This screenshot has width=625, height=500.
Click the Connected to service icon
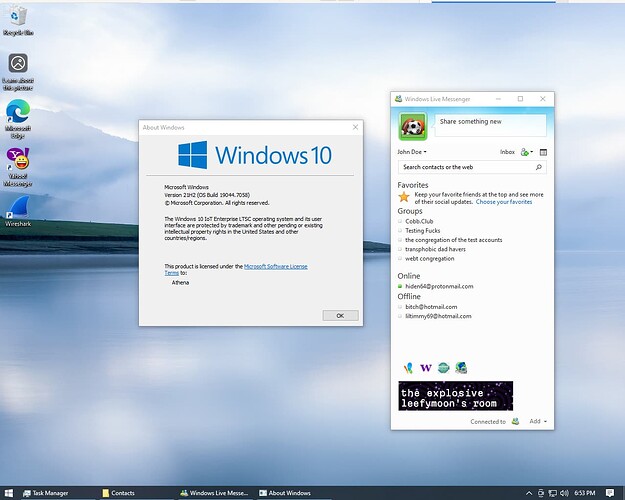(515, 421)
